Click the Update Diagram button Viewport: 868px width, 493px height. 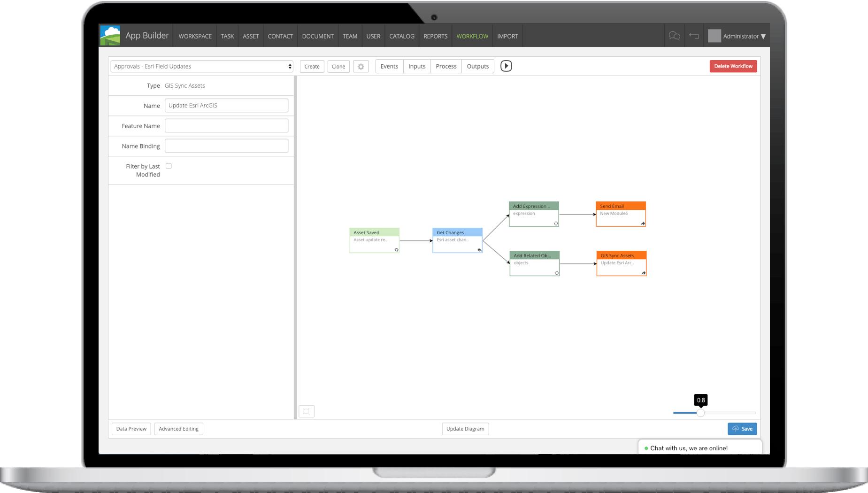[x=465, y=429]
